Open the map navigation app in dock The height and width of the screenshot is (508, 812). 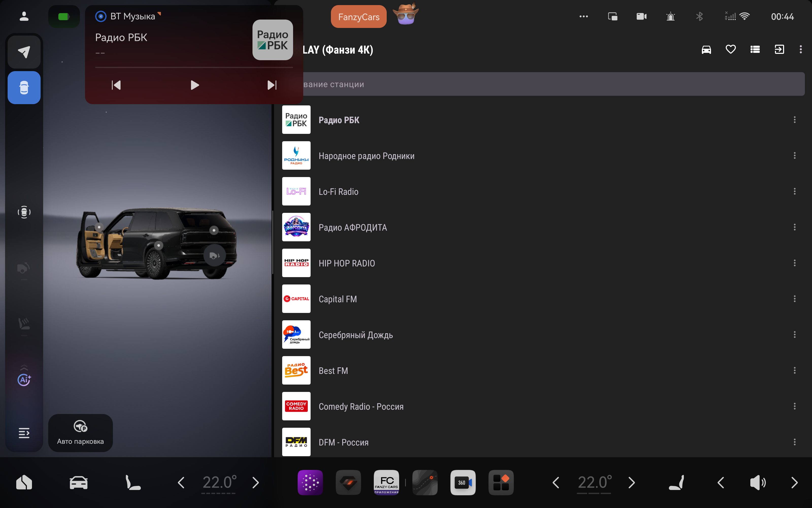click(425, 482)
